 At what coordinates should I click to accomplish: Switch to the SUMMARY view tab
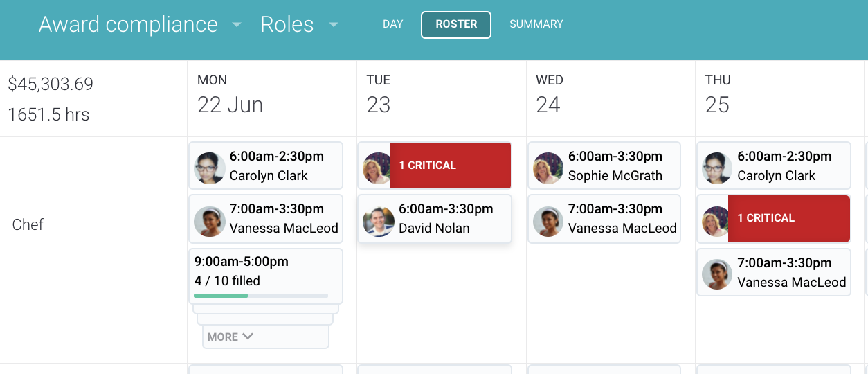click(x=536, y=24)
